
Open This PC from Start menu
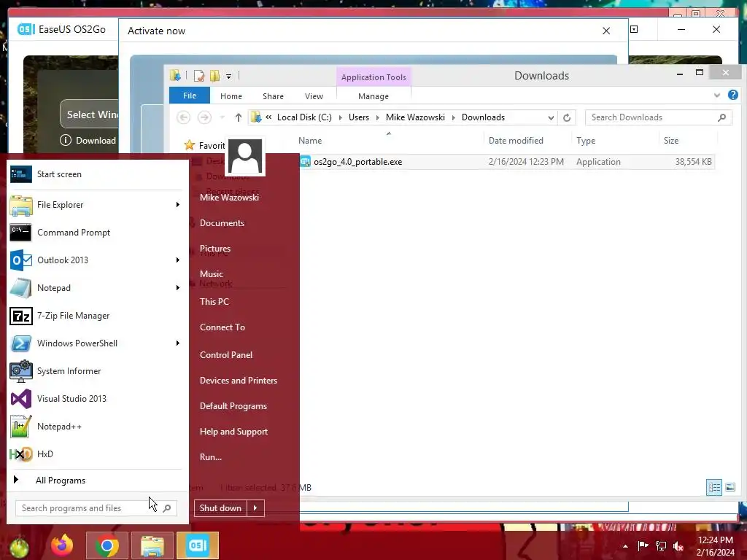point(214,301)
